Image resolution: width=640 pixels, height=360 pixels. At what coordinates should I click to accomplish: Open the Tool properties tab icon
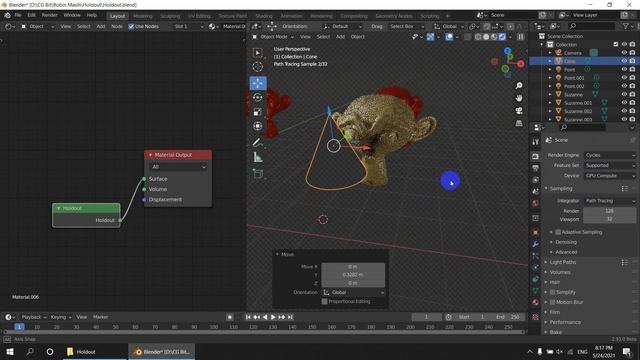536,142
